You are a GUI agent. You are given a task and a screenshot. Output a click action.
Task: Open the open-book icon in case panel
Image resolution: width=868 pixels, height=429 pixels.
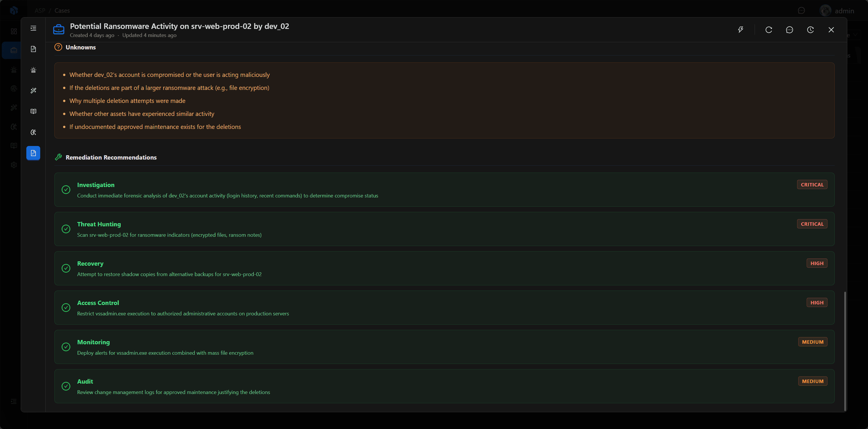(33, 112)
